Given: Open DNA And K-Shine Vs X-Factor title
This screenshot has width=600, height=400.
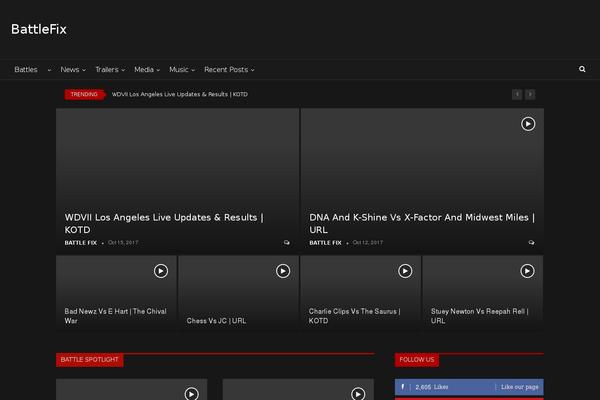Looking at the screenshot, I should pos(422,224).
